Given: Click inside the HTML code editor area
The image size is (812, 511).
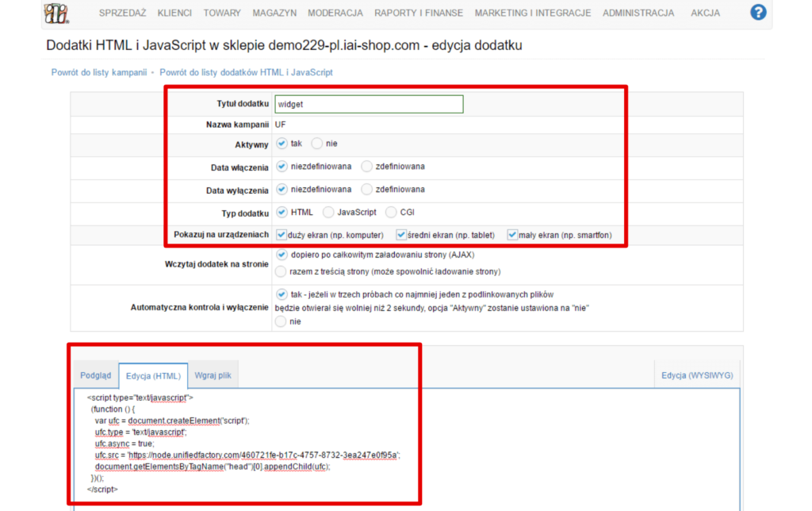Looking at the screenshot, I should pos(407,449).
